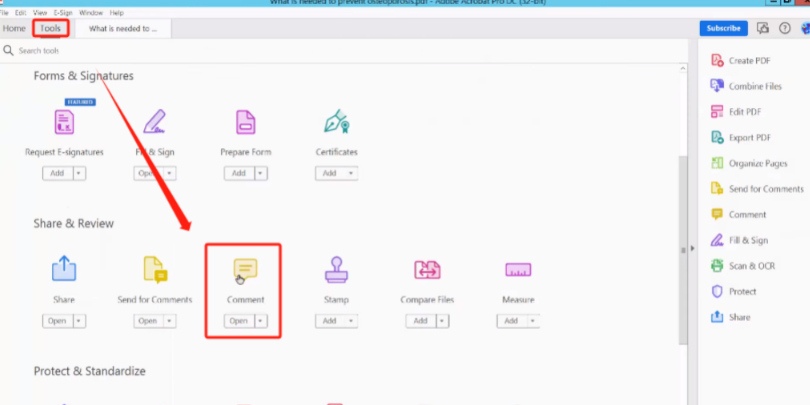Screen dimensions: 810x405
Task: Expand dropdown arrow next to Certificates Add
Action: (x=351, y=174)
